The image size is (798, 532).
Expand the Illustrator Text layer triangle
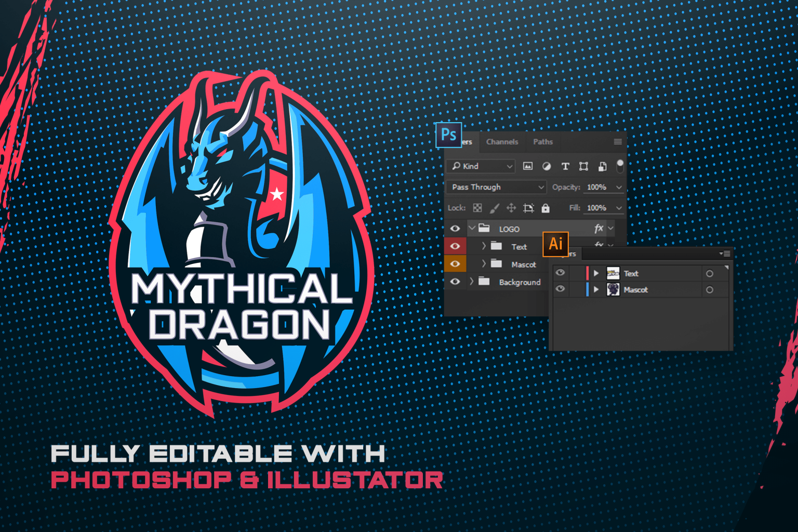596,273
